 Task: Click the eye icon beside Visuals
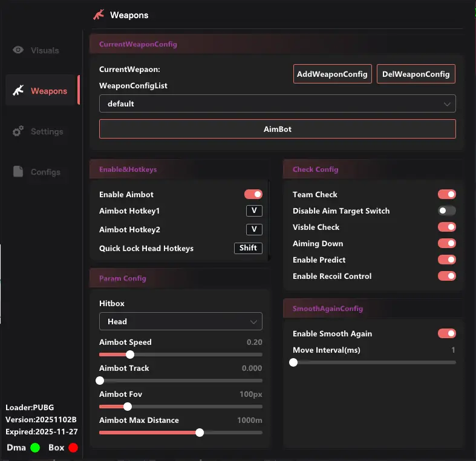[18, 50]
